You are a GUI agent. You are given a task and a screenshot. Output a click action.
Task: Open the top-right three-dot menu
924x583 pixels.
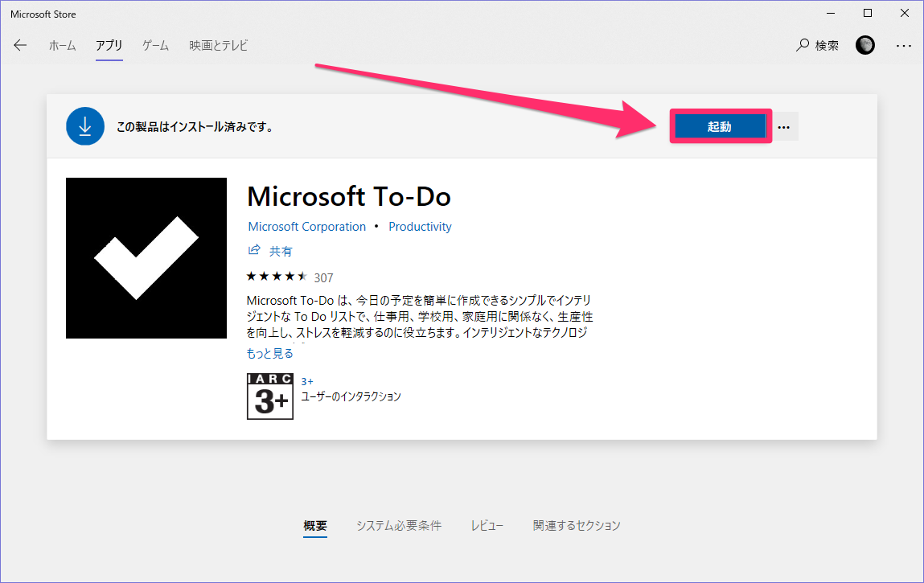(903, 45)
